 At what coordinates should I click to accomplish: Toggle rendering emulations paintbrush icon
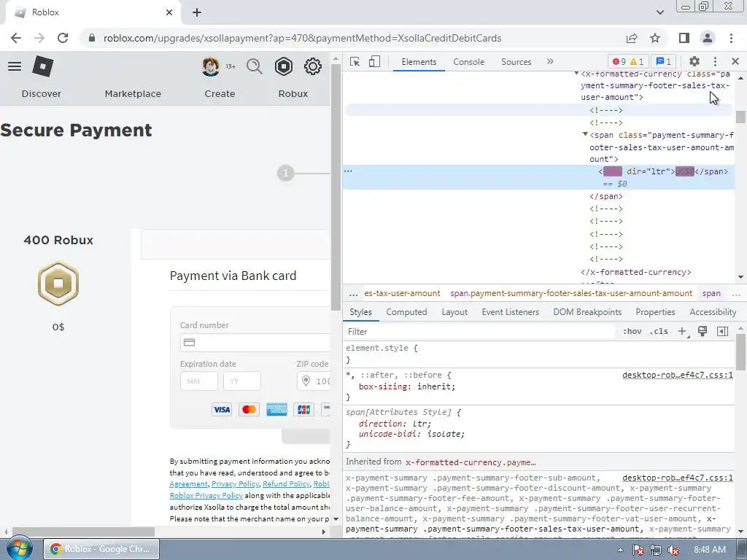click(703, 332)
